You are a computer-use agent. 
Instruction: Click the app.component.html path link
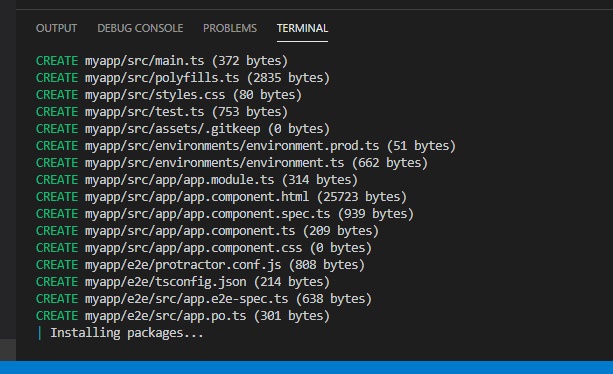pyautogui.click(x=197, y=197)
